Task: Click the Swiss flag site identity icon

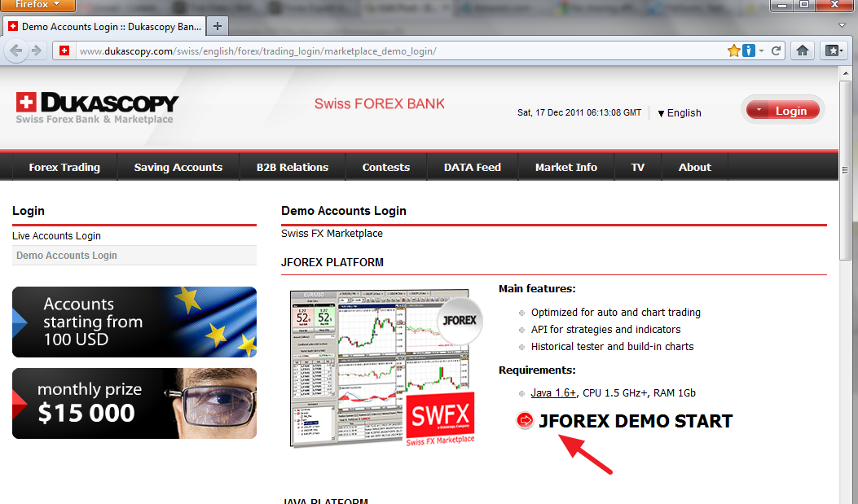Action: [64, 50]
